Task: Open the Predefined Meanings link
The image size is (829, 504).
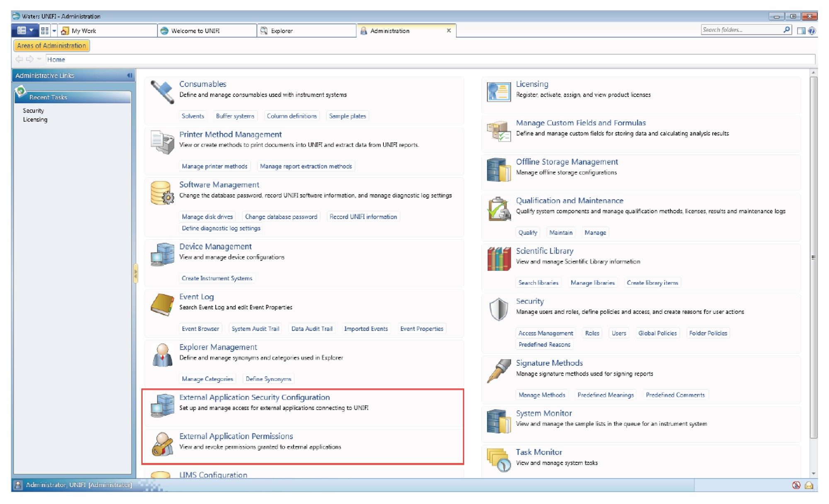Action: (x=606, y=395)
